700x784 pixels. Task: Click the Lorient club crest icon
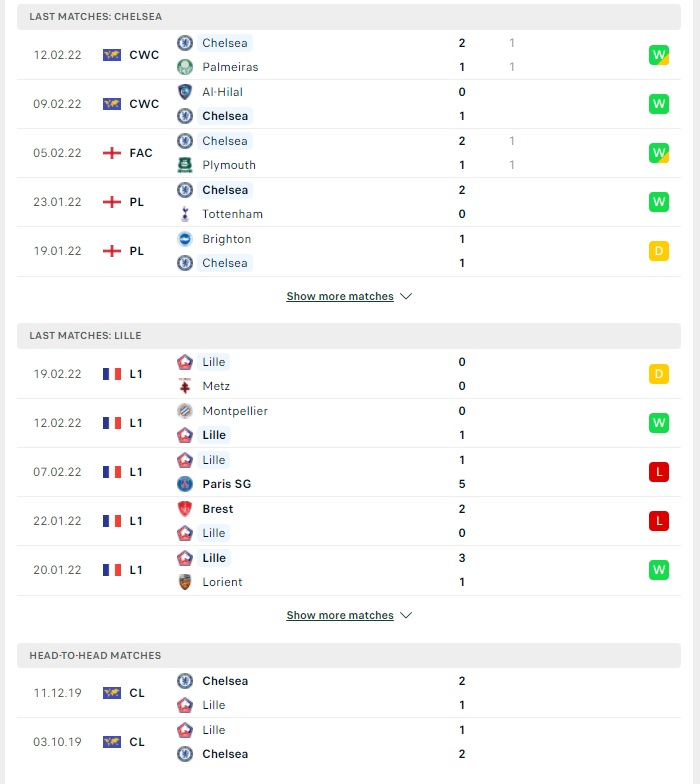pyautogui.click(x=185, y=582)
